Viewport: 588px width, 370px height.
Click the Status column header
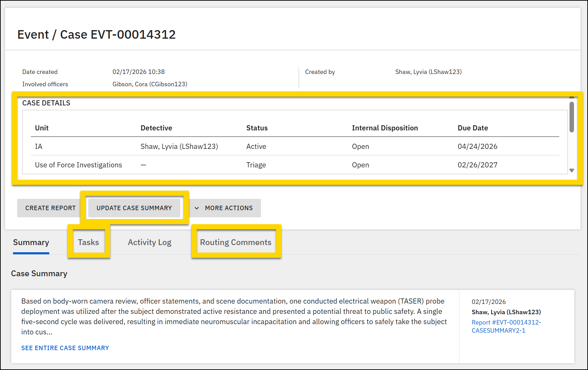pyautogui.click(x=257, y=128)
